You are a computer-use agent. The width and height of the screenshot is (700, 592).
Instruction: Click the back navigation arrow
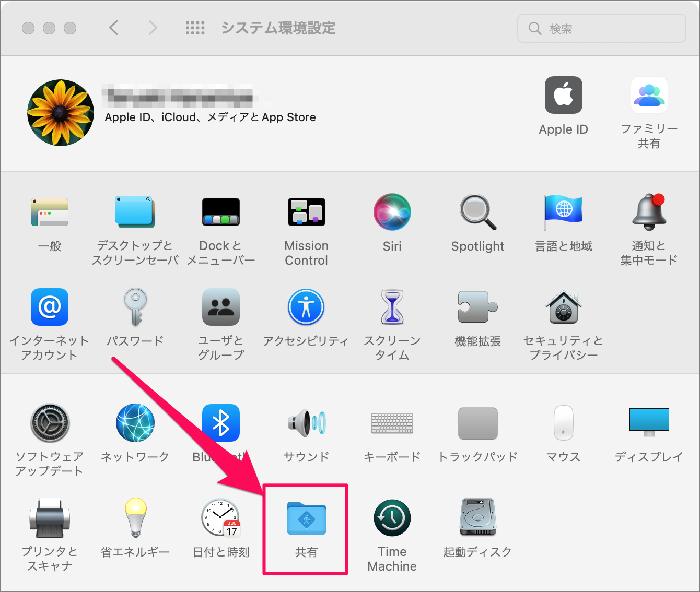[x=114, y=28]
